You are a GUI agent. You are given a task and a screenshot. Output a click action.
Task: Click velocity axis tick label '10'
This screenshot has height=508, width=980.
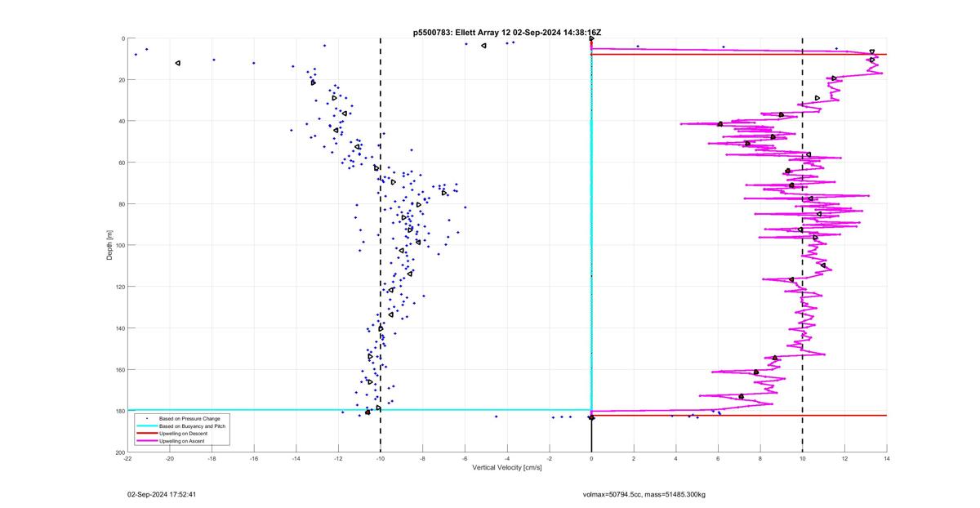(x=803, y=458)
